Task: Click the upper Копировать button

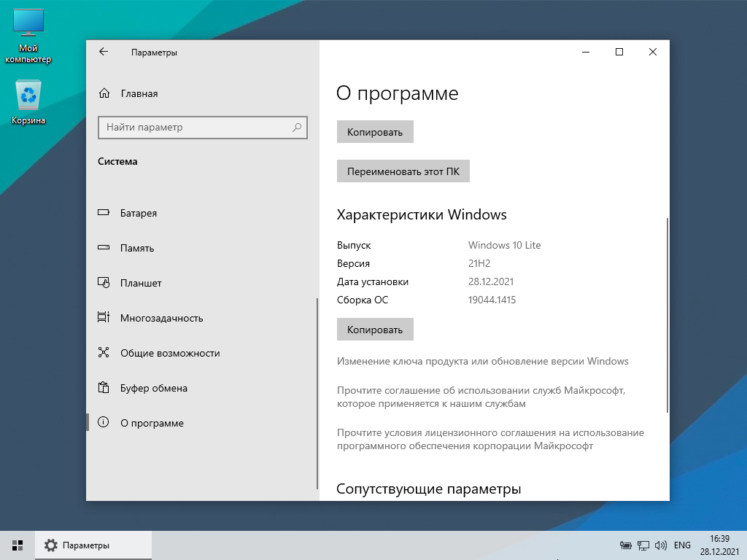Action: pos(375,132)
